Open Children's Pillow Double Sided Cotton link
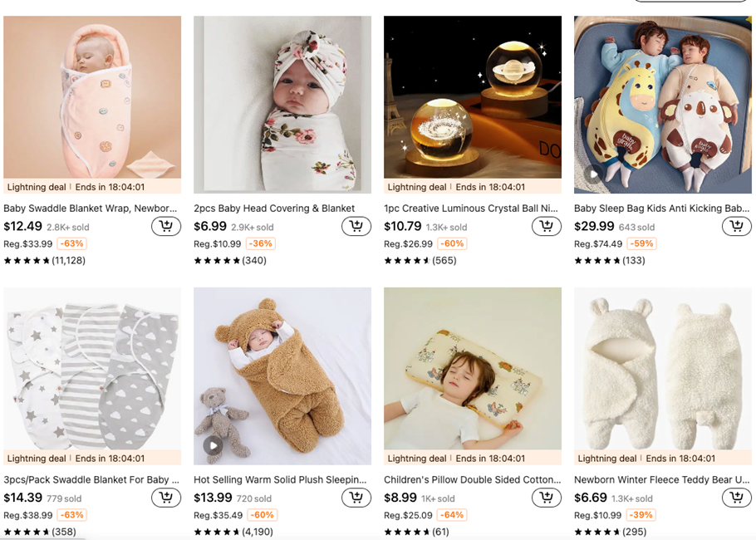 coord(472,480)
